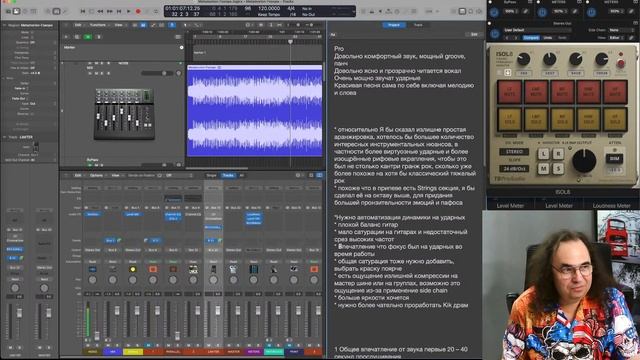
Task: Toggle the ISOL8 plugin window bypass power button
Action: (x=495, y=34)
